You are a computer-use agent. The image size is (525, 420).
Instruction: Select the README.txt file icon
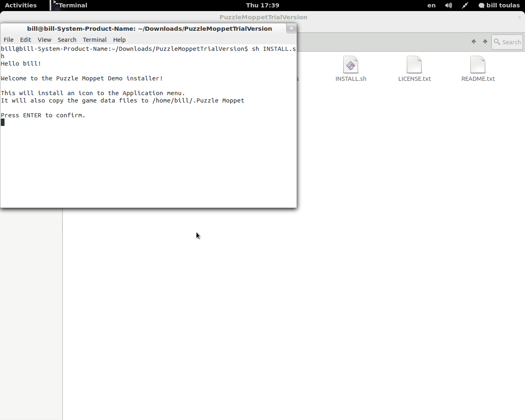point(478,64)
